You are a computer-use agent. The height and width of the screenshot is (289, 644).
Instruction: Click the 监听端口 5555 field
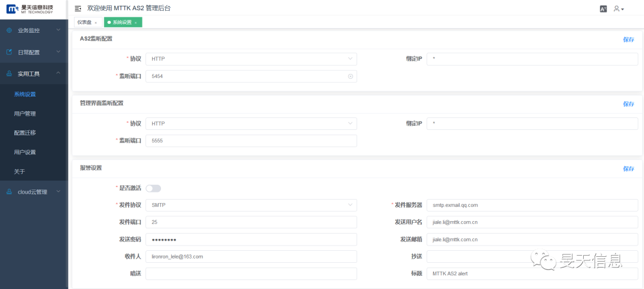(x=252, y=141)
